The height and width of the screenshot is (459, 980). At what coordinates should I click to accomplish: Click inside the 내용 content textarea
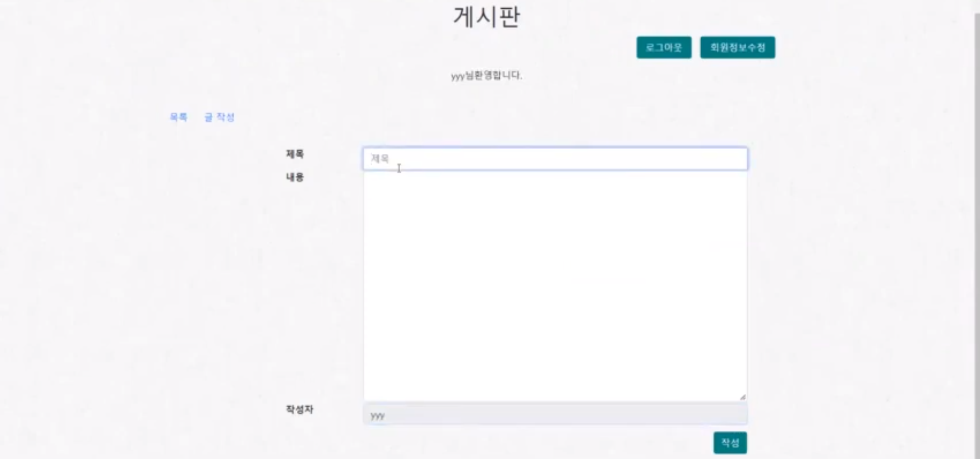[555, 286]
